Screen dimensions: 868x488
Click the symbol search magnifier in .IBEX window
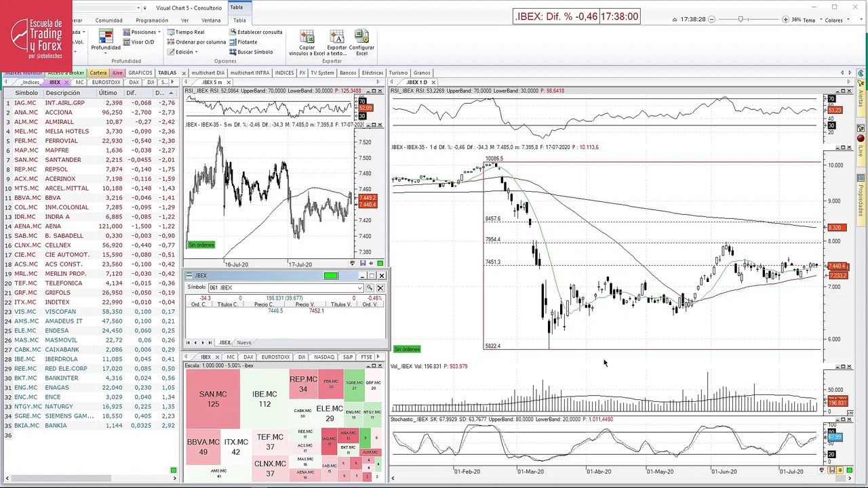tap(370, 288)
